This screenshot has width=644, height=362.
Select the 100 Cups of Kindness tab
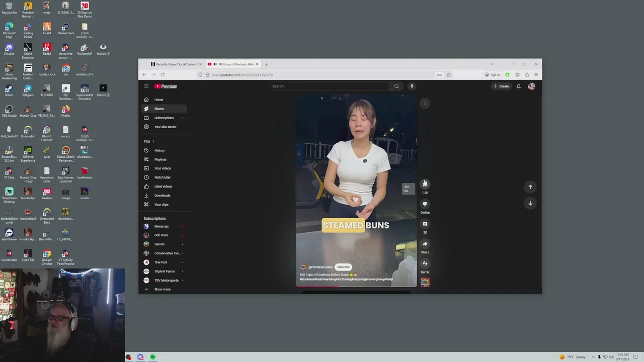pos(233,64)
